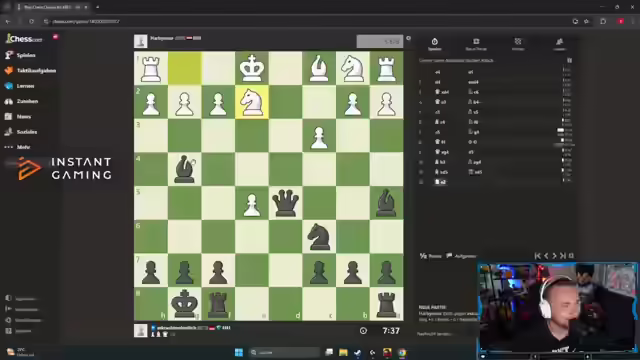Image resolution: width=640 pixels, height=360 pixels.
Task: Jump to the last move
Action: pyautogui.click(x=563, y=256)
